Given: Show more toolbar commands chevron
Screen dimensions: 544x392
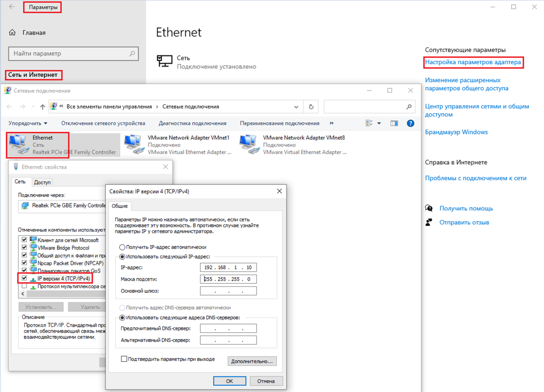Looking at the screenshot, I should point(331,123).
